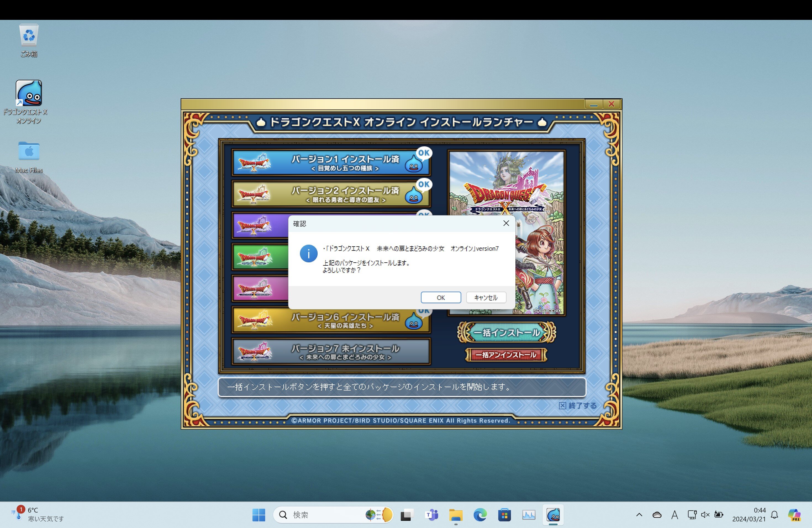
Task: Confirm the install with OK
Action: pos(441,297)
